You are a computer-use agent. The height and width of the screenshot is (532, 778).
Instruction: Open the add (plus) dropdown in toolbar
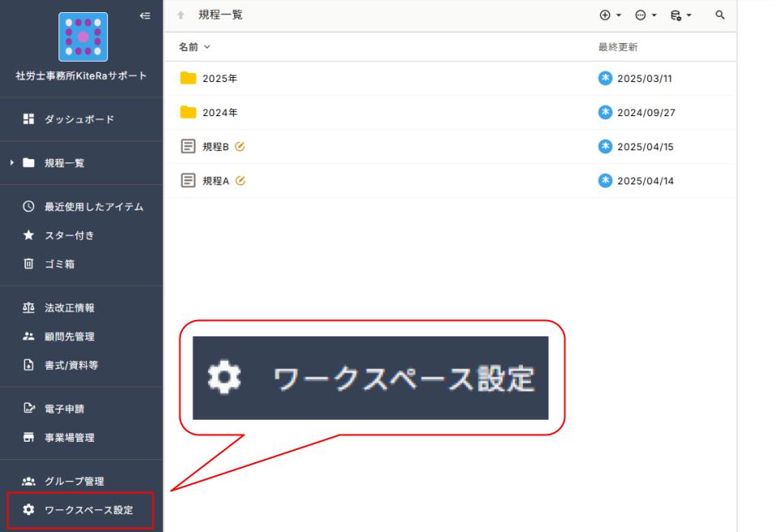coord(610,15)
